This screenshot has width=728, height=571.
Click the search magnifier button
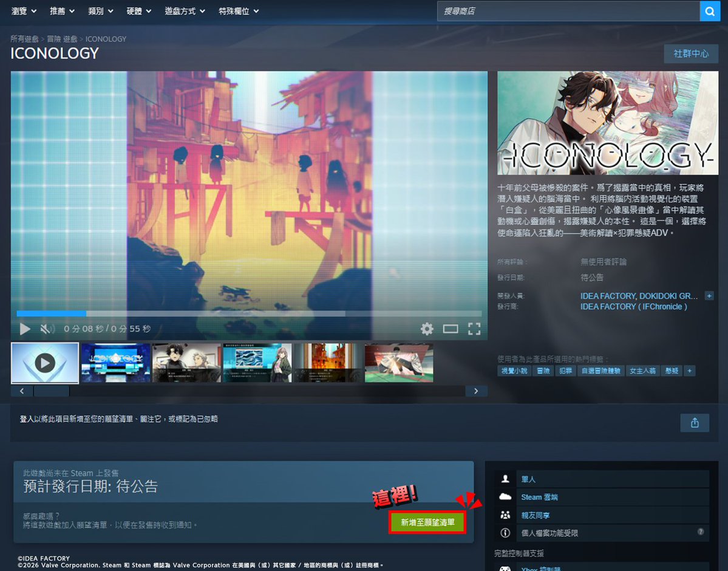(x=710, y=11)
